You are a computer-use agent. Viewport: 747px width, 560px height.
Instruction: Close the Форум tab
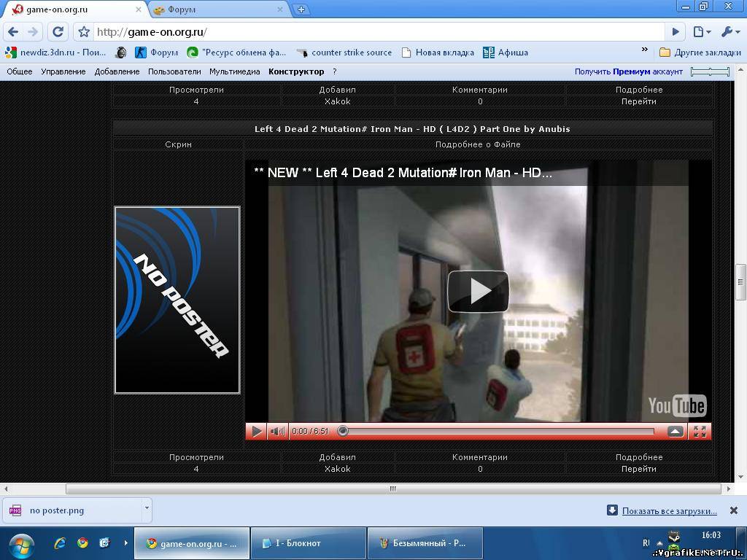point(280,9)
